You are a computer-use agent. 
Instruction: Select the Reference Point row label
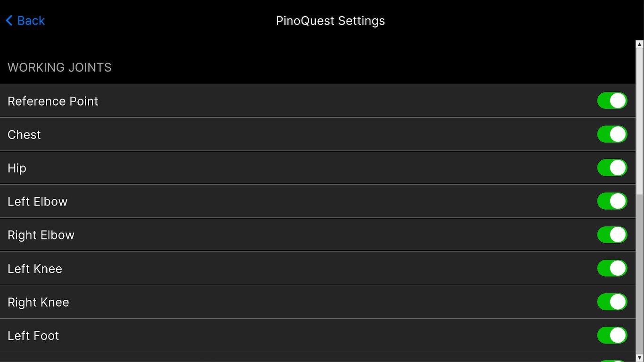(x=53, y=101)
